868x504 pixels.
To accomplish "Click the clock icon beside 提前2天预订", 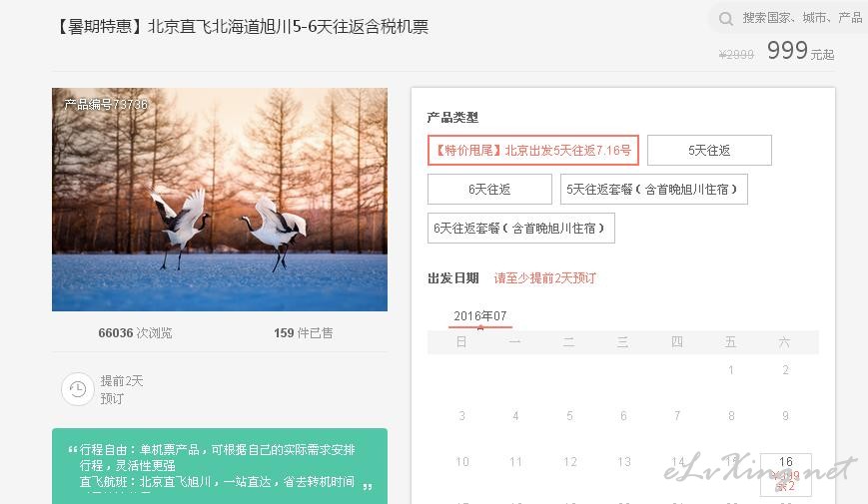I will (x=78, y=389).
